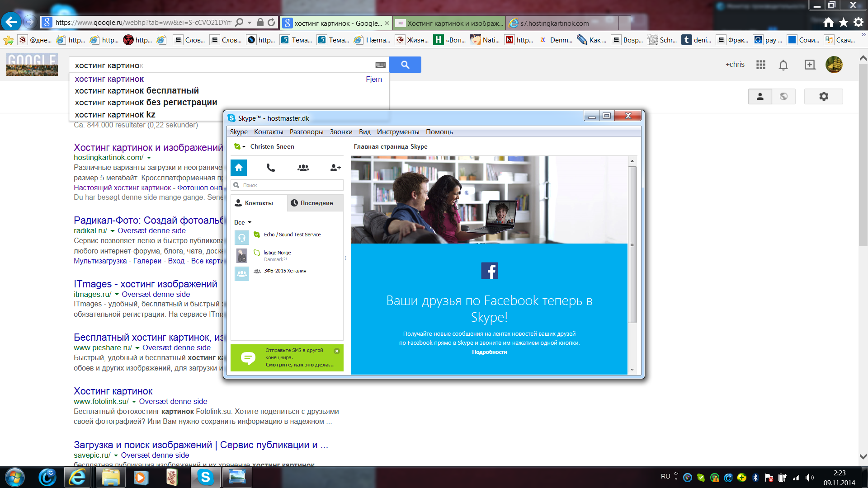Open browser Home icon

pyautogui.click(x=829, y=23)
